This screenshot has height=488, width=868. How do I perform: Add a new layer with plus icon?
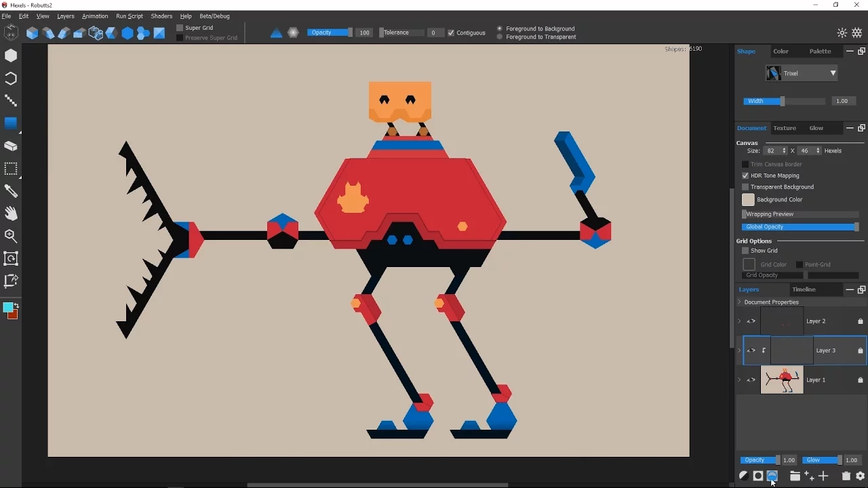tap(824, 476)
